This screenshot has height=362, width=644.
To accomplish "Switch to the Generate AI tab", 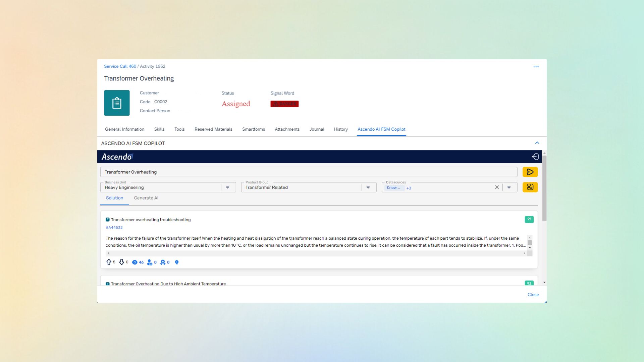I will coord(146,198).
